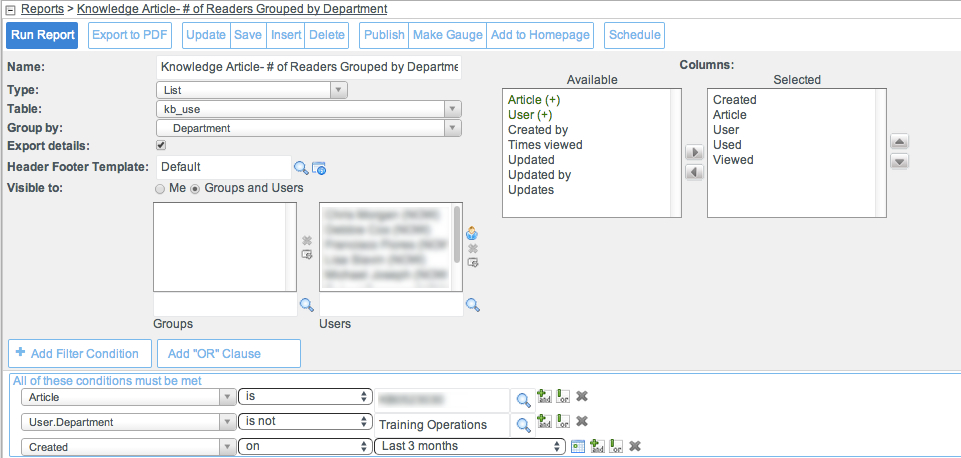
Task: Select Viewed in Selected columns
Action: coord(733,160)
